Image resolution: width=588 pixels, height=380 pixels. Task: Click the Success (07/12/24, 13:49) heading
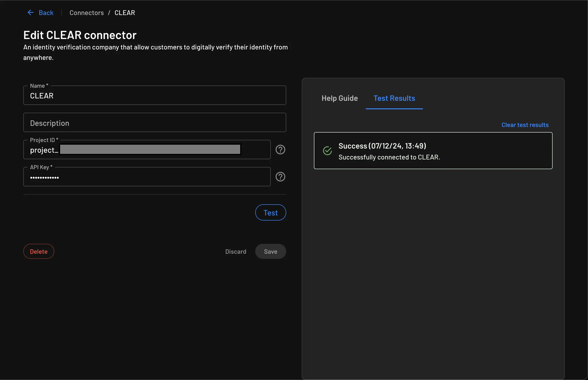coord(382,146)
